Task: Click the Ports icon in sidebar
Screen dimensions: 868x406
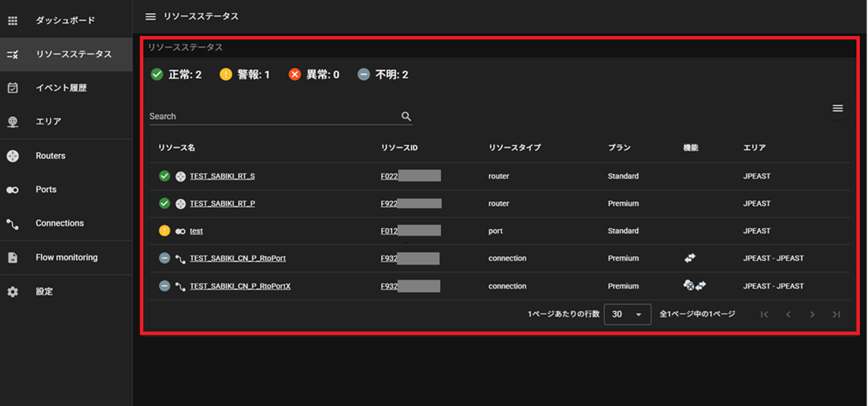Action: pyautogui.click(x=12, y=189)
